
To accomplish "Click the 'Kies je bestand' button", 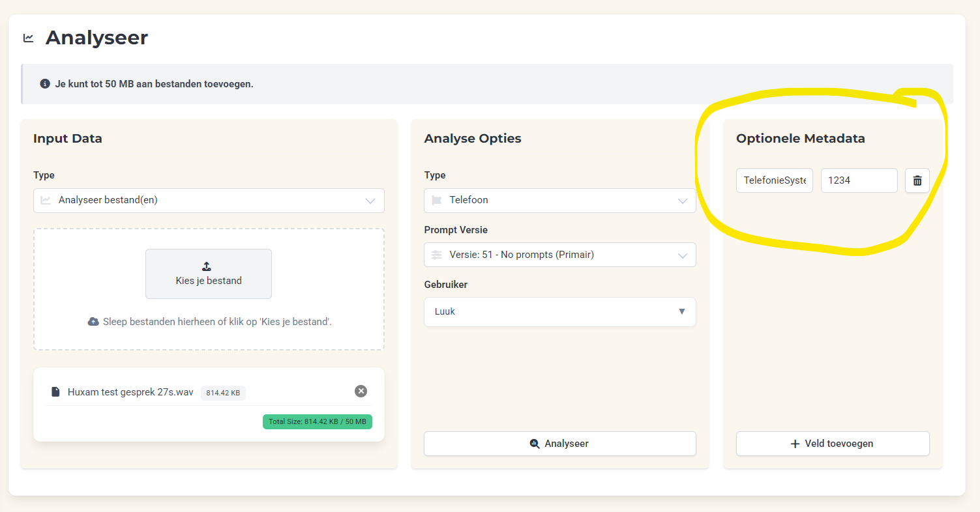I will pyautogui.click(x=209, y=274).
